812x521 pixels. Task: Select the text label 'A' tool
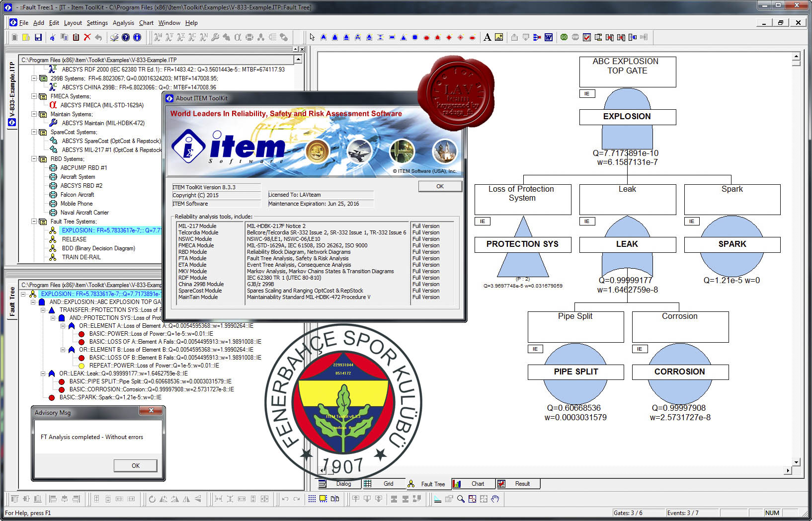[487, 37]
